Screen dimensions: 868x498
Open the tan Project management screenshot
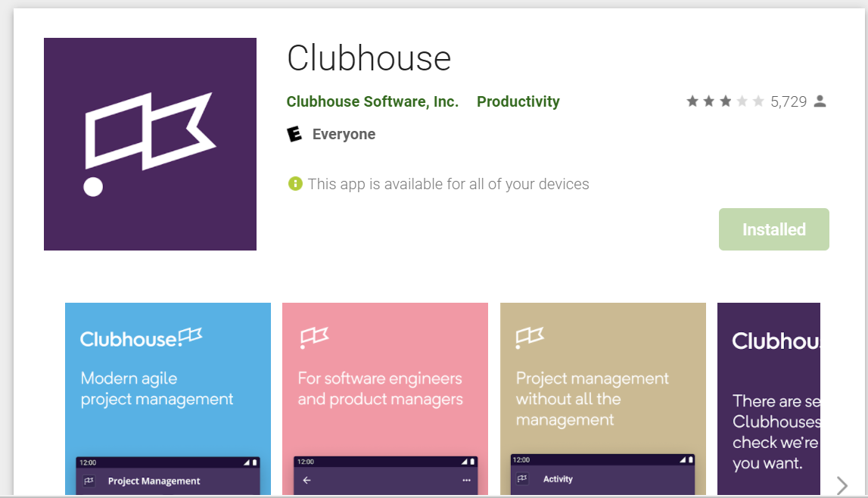pyautogui.click(x=603, y=398)
